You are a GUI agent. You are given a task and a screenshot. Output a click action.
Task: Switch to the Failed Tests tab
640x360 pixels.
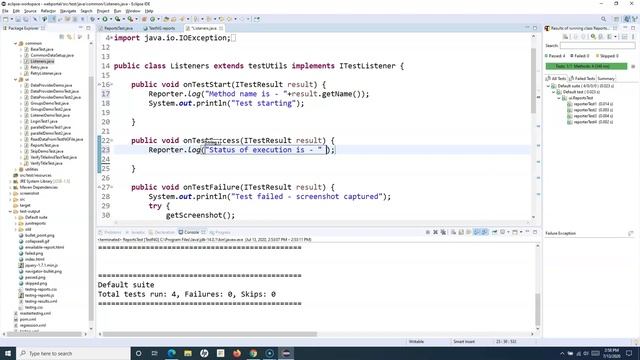pos(582,78)
